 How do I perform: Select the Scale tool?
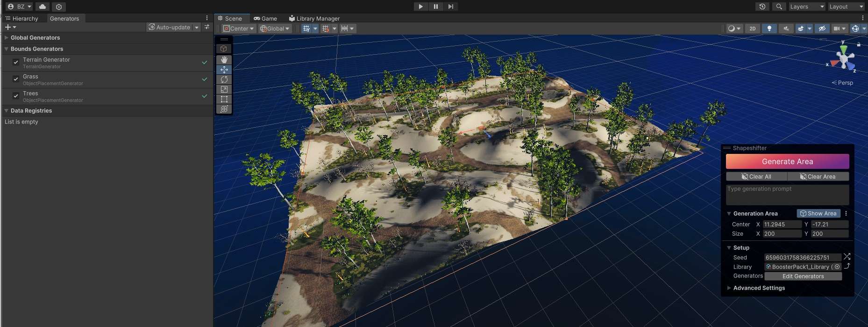pos(224,89)
